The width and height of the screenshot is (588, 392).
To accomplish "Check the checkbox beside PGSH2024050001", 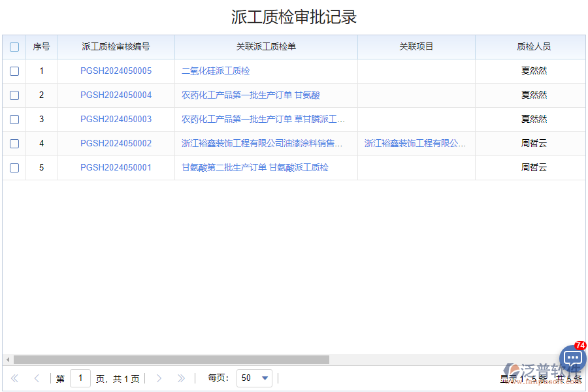I will [14, 167].
